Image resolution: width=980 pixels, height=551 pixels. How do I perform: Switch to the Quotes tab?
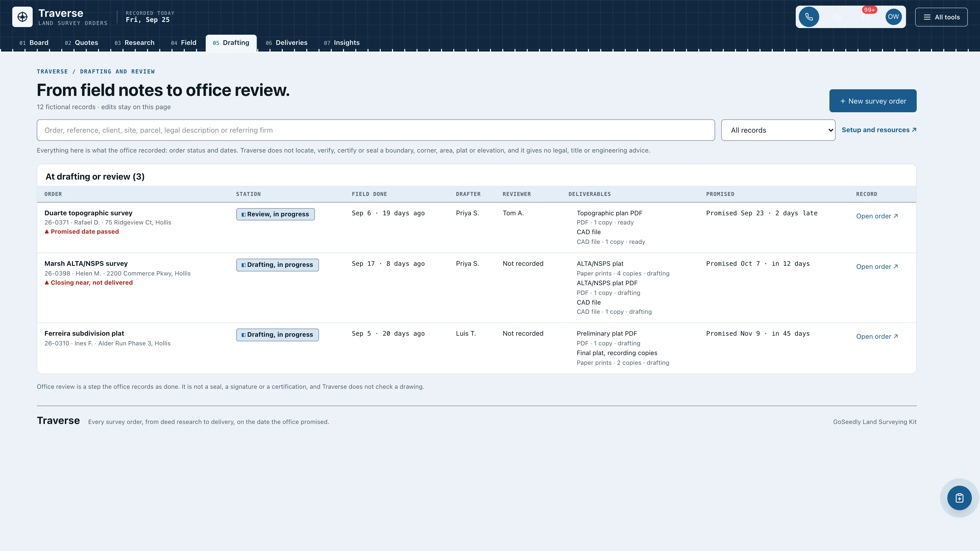coord(81,43)
